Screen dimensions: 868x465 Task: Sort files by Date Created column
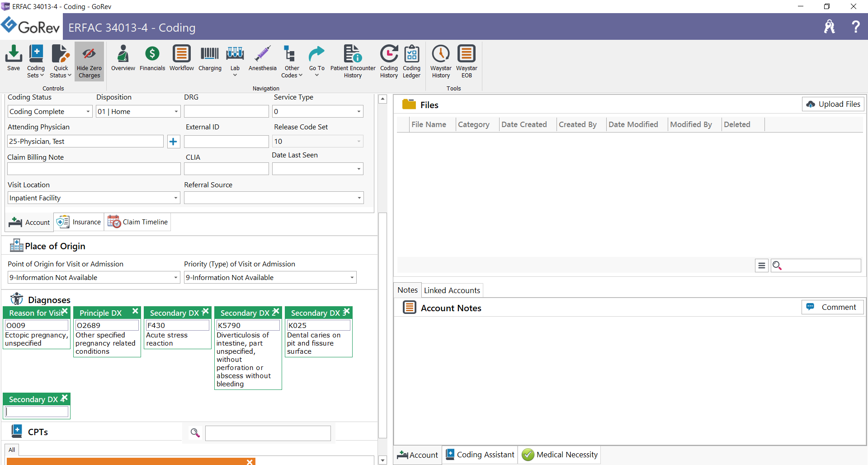coord(524,124)
